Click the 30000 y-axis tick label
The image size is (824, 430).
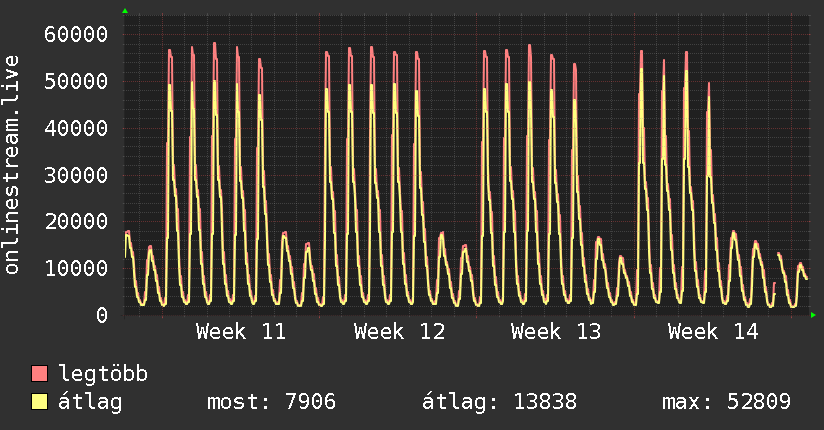[76, 175]
